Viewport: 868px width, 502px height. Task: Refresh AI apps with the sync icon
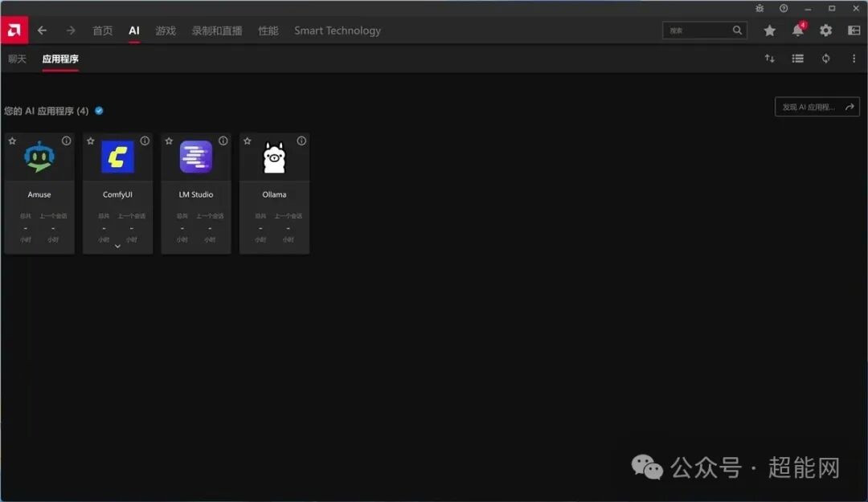click(825, 58)
